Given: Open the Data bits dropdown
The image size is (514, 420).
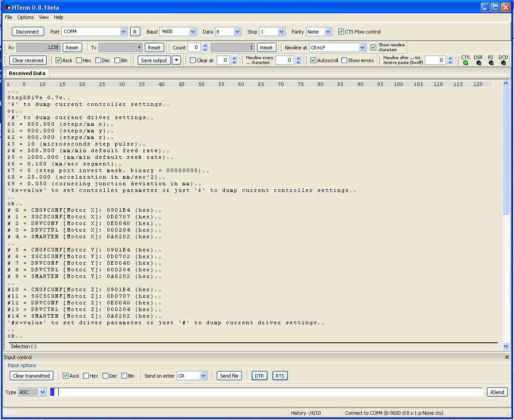Looking at the screenshot, I should pos(237,32).
